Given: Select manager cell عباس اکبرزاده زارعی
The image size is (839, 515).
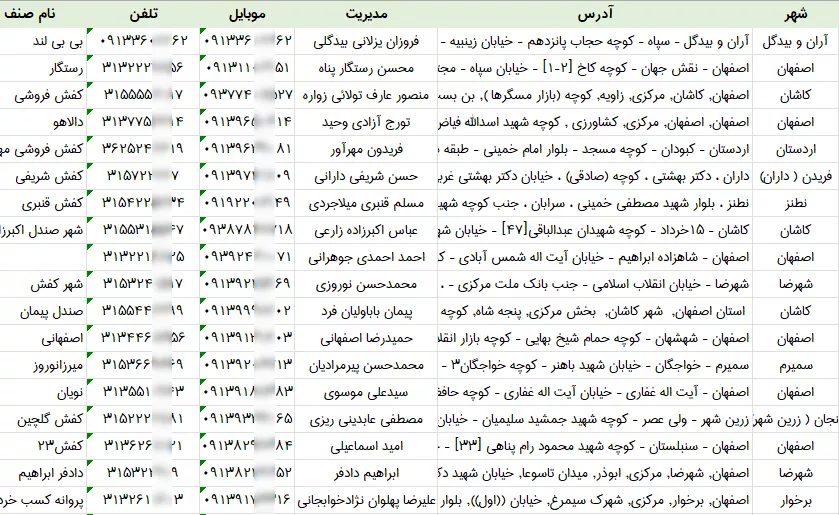Looking at the screenshot, I should [366, 230].
